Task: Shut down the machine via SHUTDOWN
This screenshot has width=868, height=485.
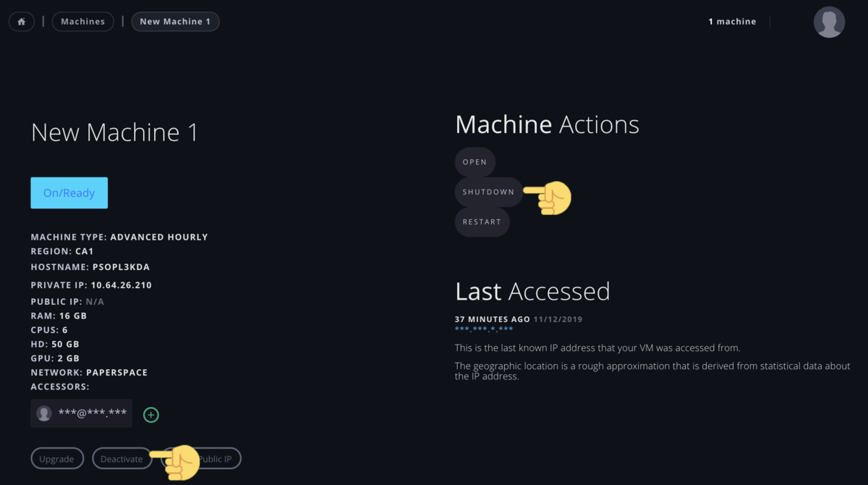Action: pos(488,192)
